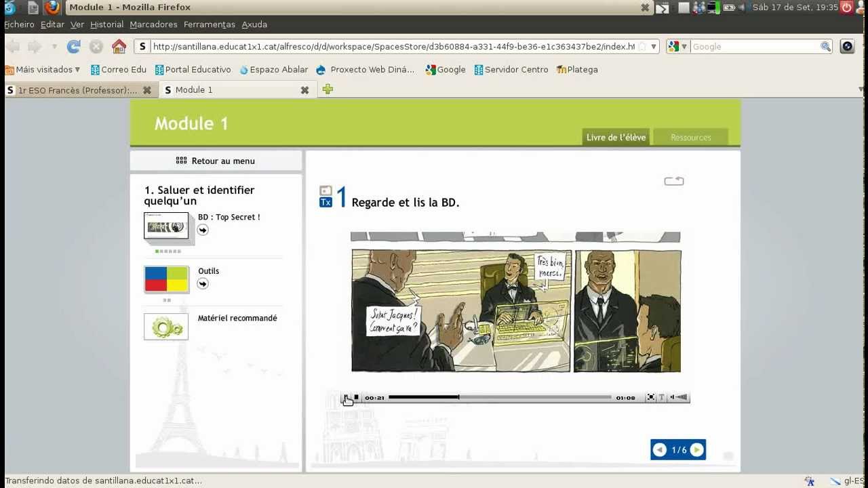Click the browser Back arrow
The image size is (868, 488).
[x=13, y=47]
